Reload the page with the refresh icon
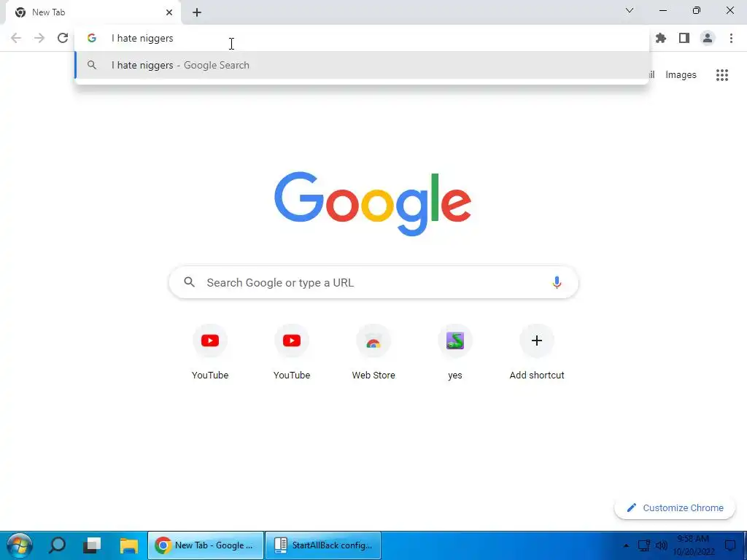This screenshot has height=560, width=747. click(x=63, y=38)
